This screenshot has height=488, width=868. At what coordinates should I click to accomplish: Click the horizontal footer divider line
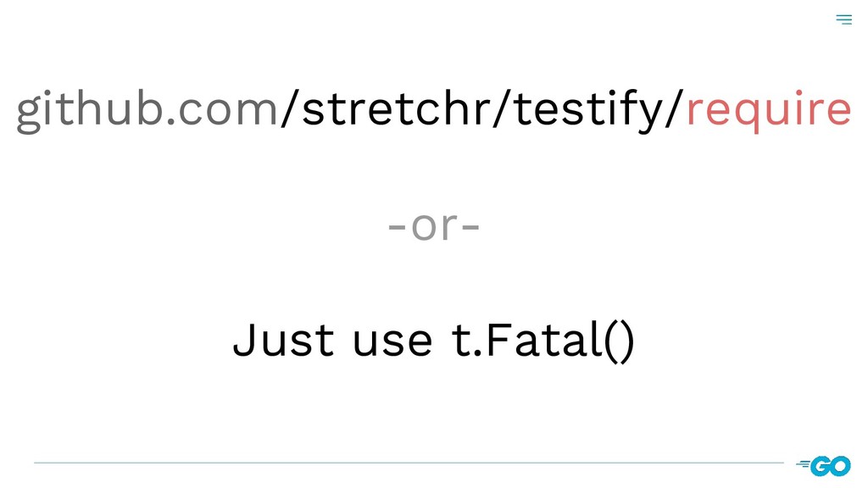(407, 463)
